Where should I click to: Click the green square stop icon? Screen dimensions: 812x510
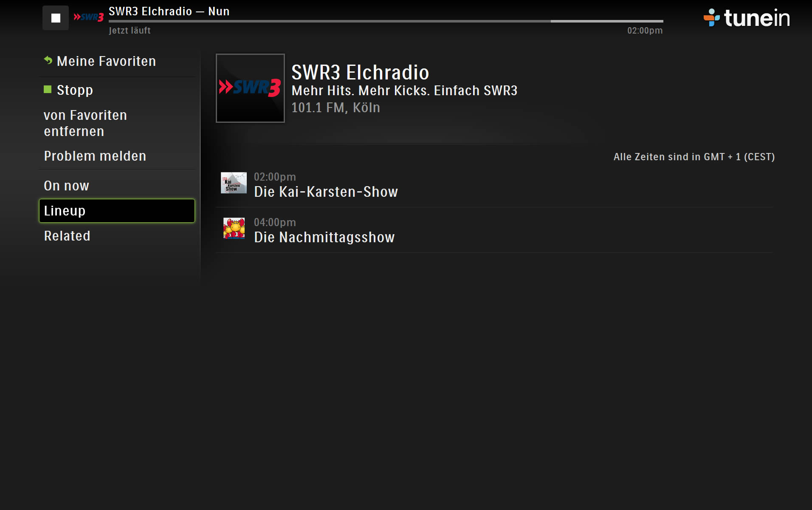pos(48,89)
